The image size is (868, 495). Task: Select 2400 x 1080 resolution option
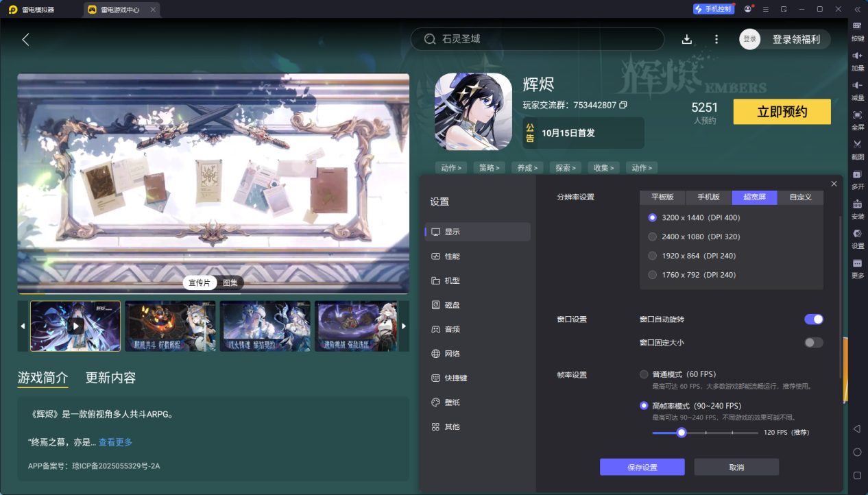(x=694, y=237)
